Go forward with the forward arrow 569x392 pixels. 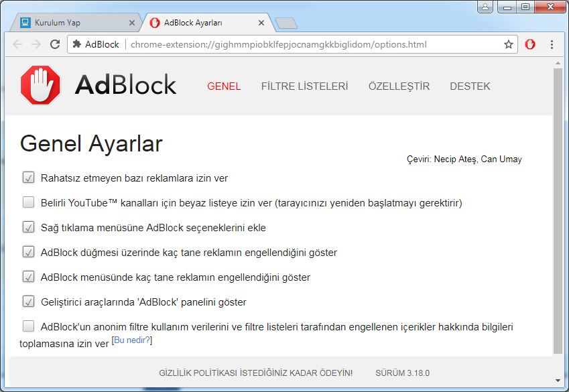click(36, 44)
